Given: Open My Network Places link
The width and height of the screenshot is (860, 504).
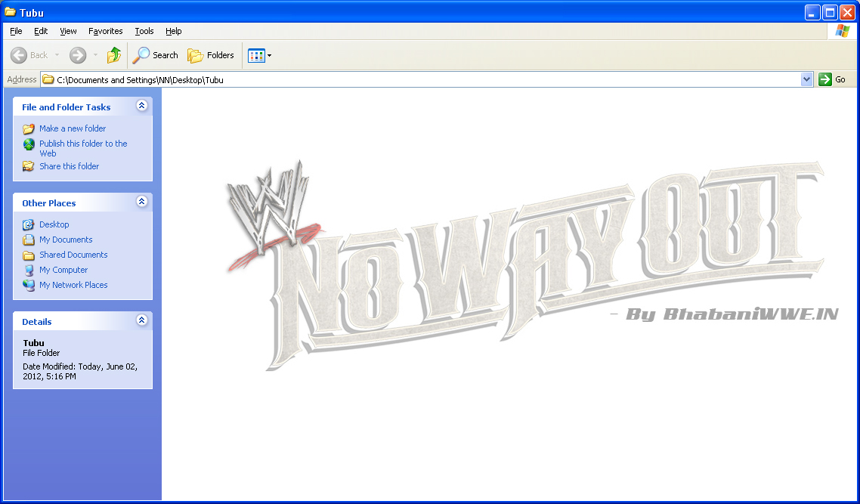Looking at the screenshot, I should coord(73,285).
